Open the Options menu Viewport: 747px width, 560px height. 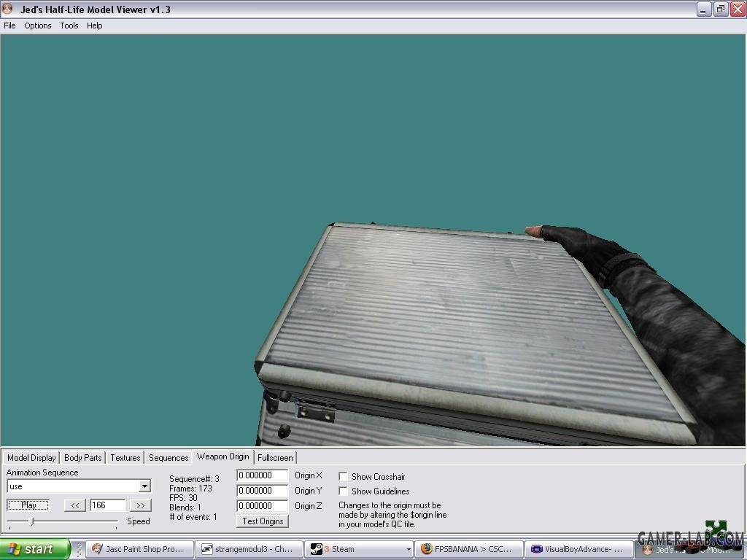point(38,26)
